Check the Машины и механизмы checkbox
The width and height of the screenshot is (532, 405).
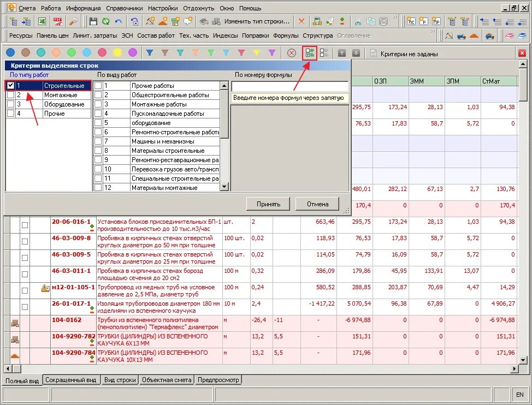pos(98,141)
